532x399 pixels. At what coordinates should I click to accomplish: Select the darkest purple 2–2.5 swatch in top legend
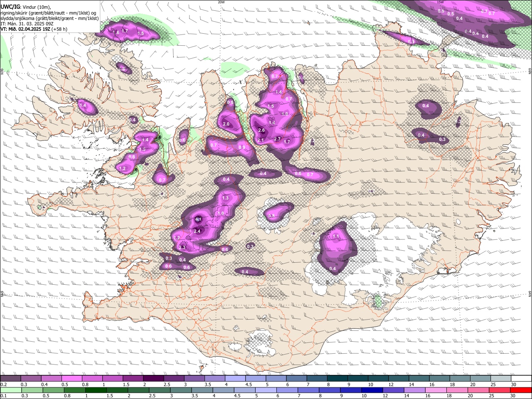(153, 379)
